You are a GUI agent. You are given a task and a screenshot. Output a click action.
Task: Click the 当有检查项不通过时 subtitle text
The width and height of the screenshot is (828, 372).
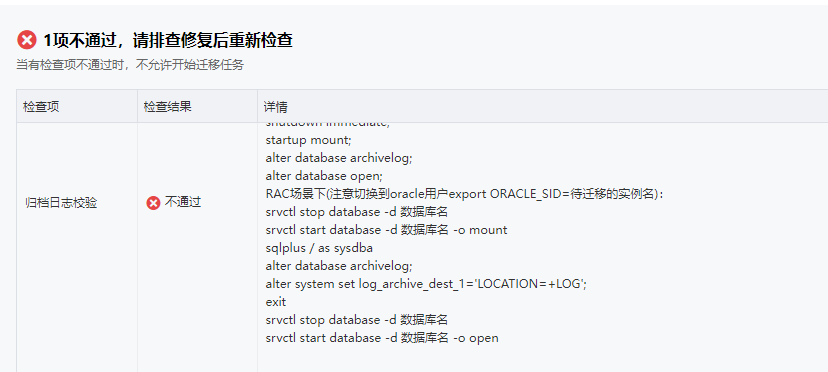point(130,66)
